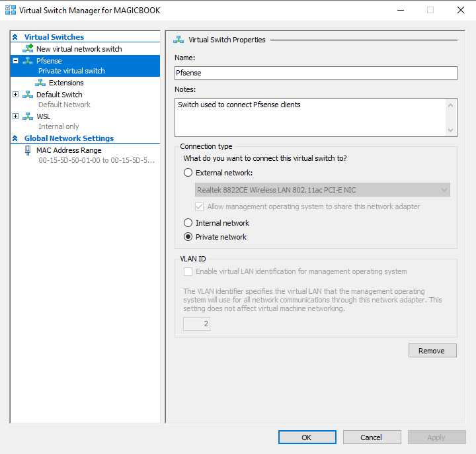Click the Cancel button
The image size is (476, 454).
click(372, 437)
